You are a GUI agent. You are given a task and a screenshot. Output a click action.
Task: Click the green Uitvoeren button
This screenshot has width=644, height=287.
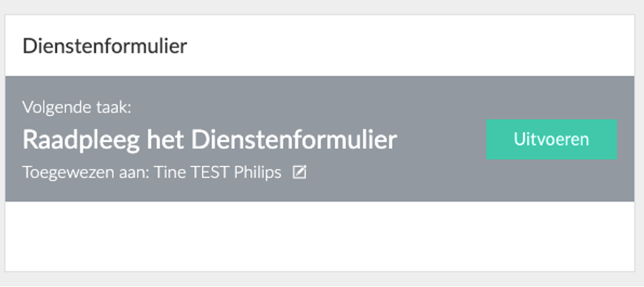(551, 139)
